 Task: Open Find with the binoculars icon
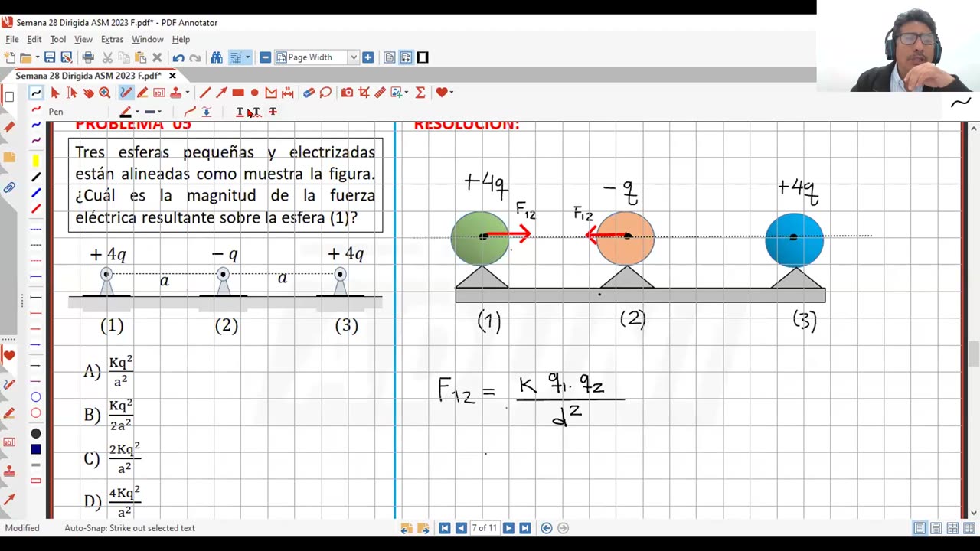click(217, 57)
